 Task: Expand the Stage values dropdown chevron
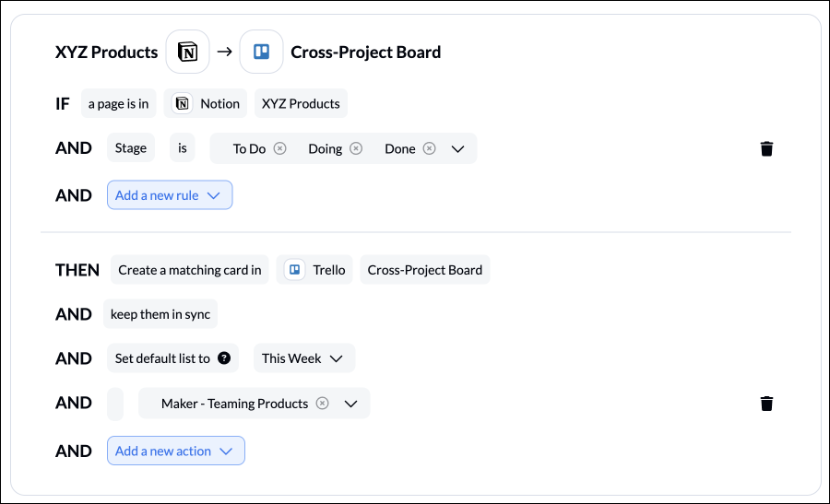click(x=457, y=149)
